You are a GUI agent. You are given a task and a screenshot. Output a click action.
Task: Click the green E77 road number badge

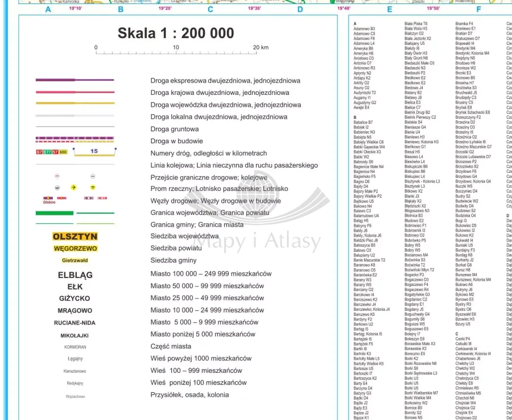pyautogui.click(x=47, y=152)
